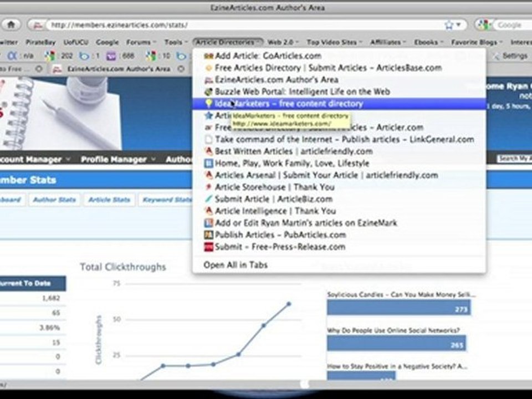Click the 1,682 stats value

(51, 298)
